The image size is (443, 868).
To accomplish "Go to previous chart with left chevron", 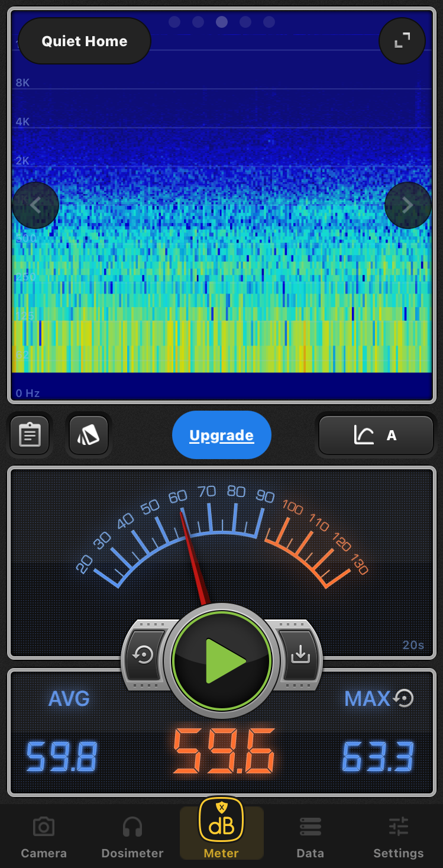I will [35, 205].
